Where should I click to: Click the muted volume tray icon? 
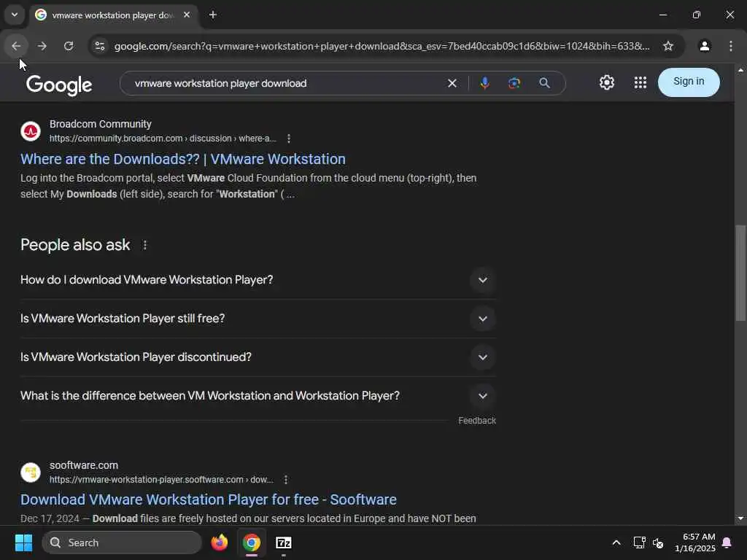(658, 542)
